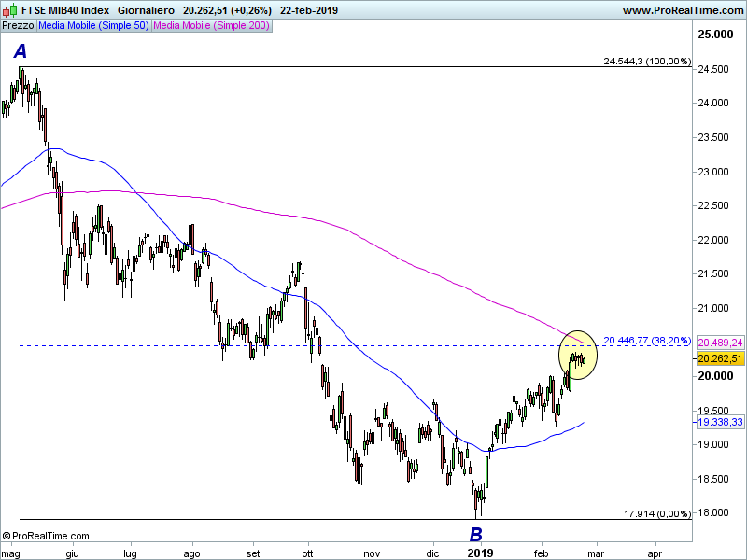Click the 23.000 price axis label
This screenshot has height=560, width=747.
click(713, 172)
